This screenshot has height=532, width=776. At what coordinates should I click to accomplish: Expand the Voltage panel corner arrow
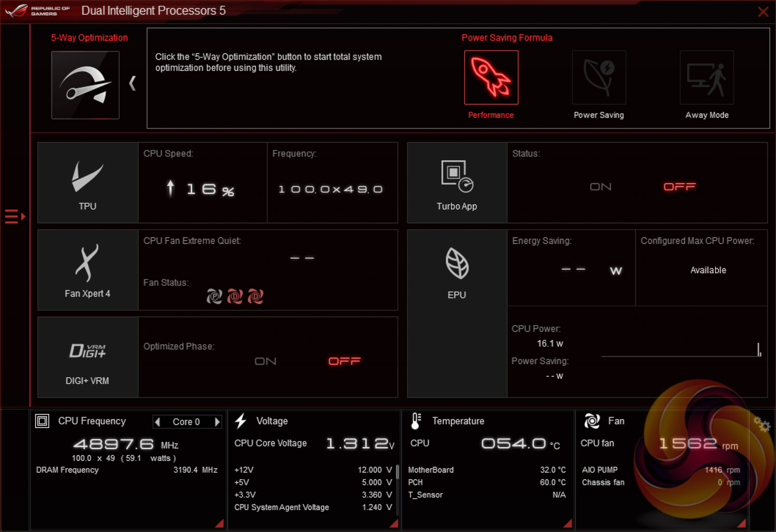click(x=394, y=523)
